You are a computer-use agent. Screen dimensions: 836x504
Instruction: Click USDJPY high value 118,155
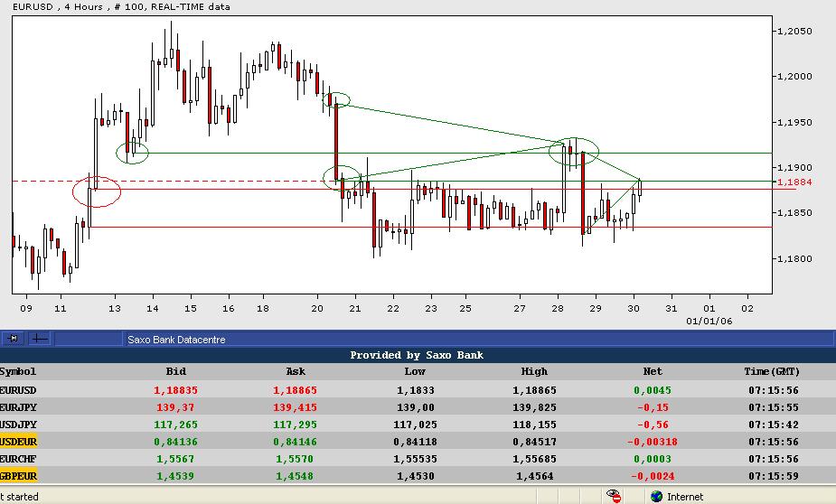coord(534,425)
